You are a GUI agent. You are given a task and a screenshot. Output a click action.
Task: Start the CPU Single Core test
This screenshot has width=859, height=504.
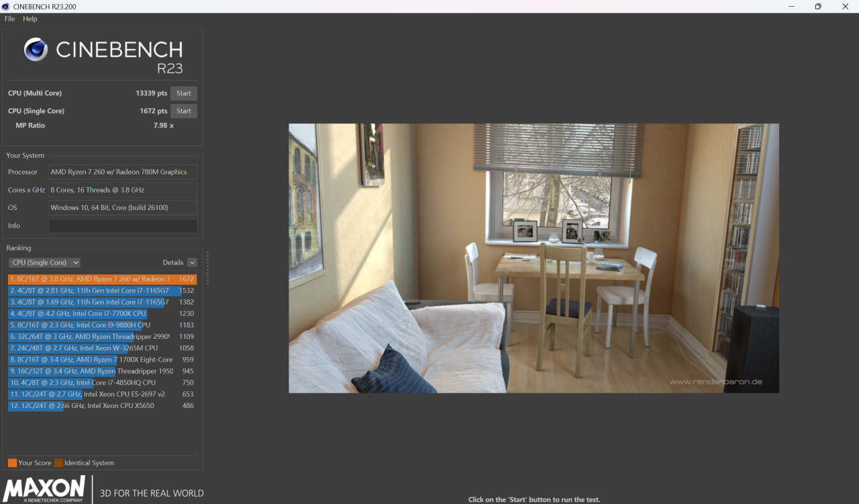pos(184,111)
